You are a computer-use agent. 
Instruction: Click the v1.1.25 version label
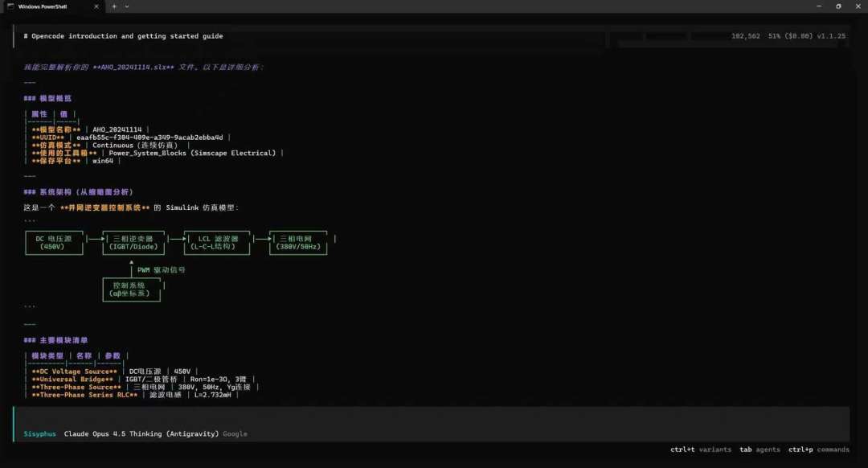[831, 36]
